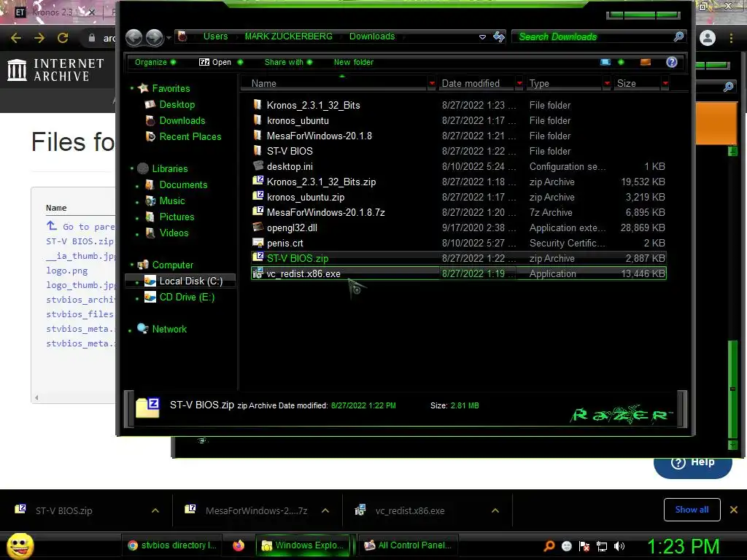Select ST-V BIOS.zip in file list
Image resolution: width=747 pixels, height=560 pixels.
(x=458, y=258)
